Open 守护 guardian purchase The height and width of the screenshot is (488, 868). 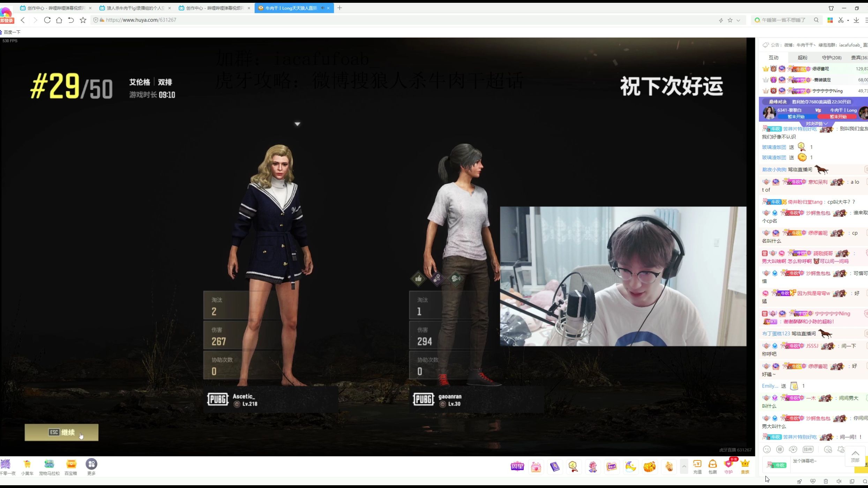coord(728,467)
